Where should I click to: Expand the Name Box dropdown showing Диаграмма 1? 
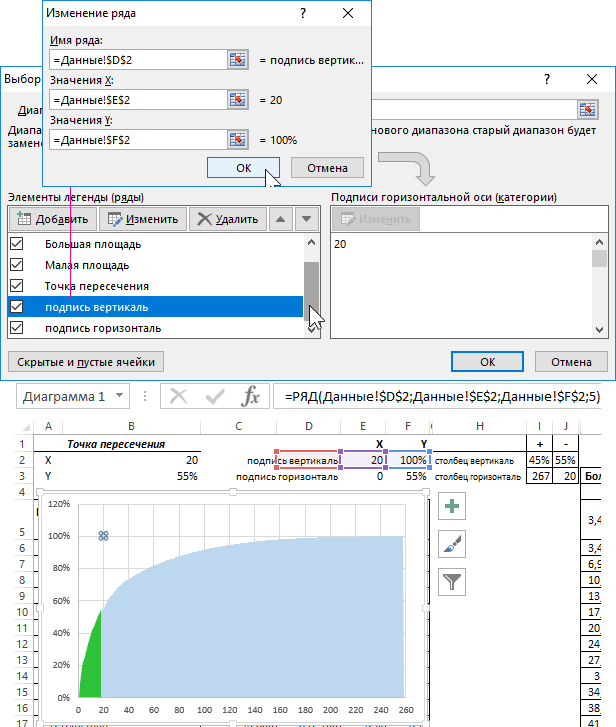pyautogui.click(x=119, y=397)
